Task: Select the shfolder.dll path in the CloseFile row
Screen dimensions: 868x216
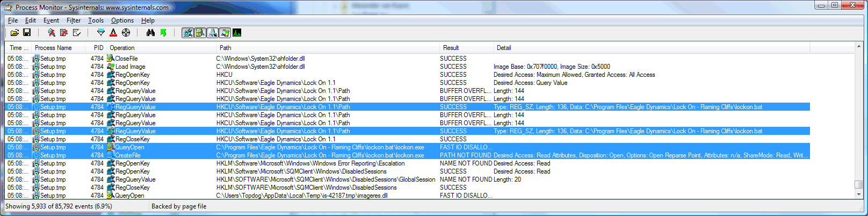Action: pyautogui.click(x=261, y=59)
